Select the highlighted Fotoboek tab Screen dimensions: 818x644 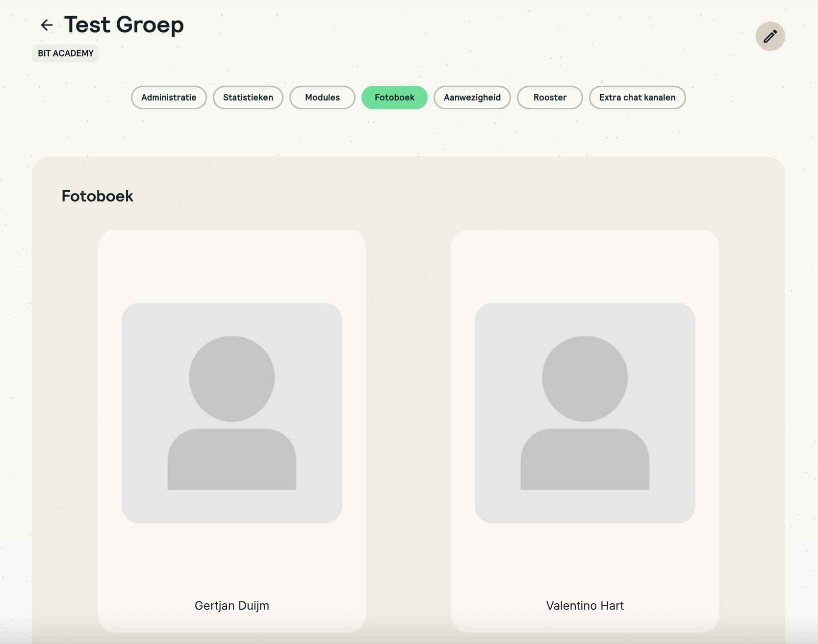coord(394,98)
